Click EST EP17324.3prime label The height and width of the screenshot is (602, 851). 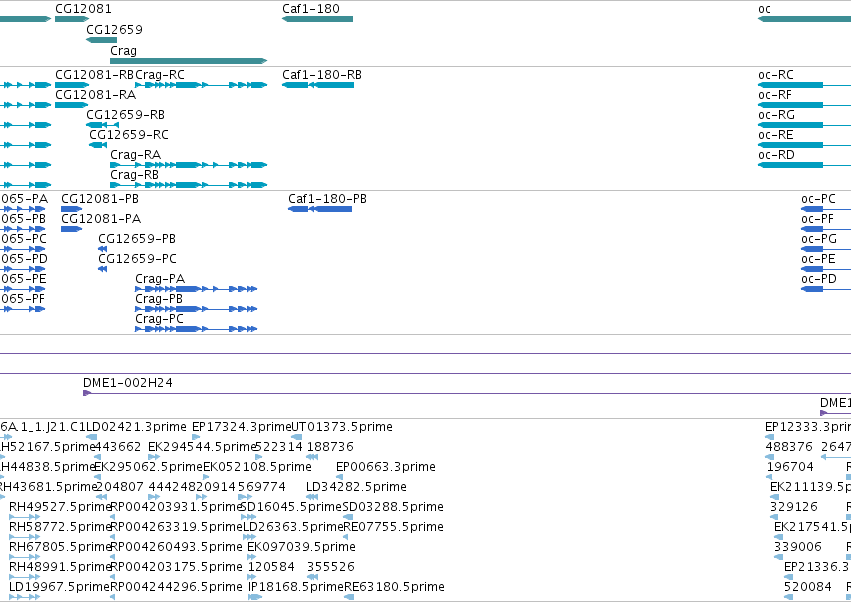[x=242, y=427]
